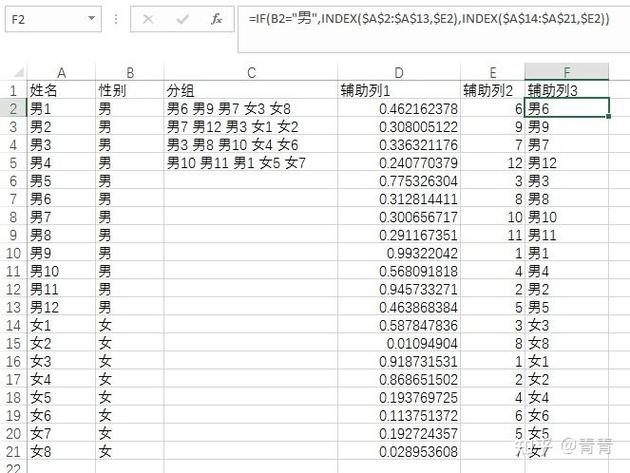Select cell containing 男7 男12 男3 女1 女2
This screenshot has height=473, width=630.
click(x=251, y=127)
